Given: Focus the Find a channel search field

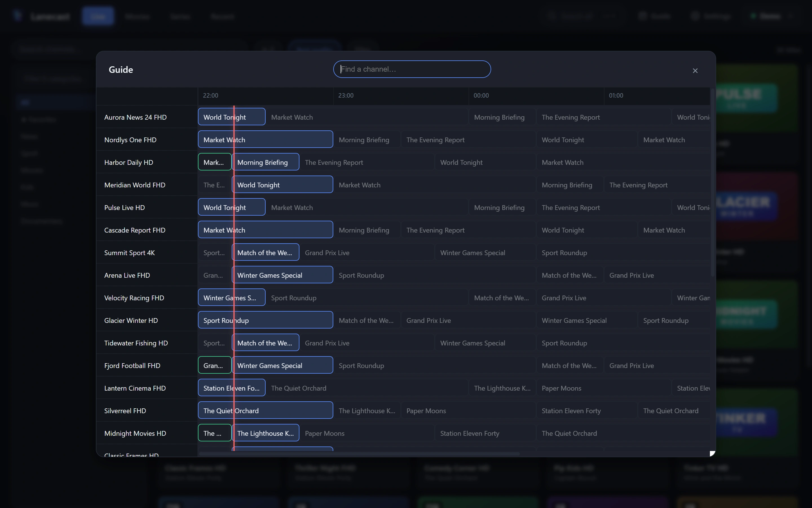Looking at the screenshot, I should click(412, 69).
